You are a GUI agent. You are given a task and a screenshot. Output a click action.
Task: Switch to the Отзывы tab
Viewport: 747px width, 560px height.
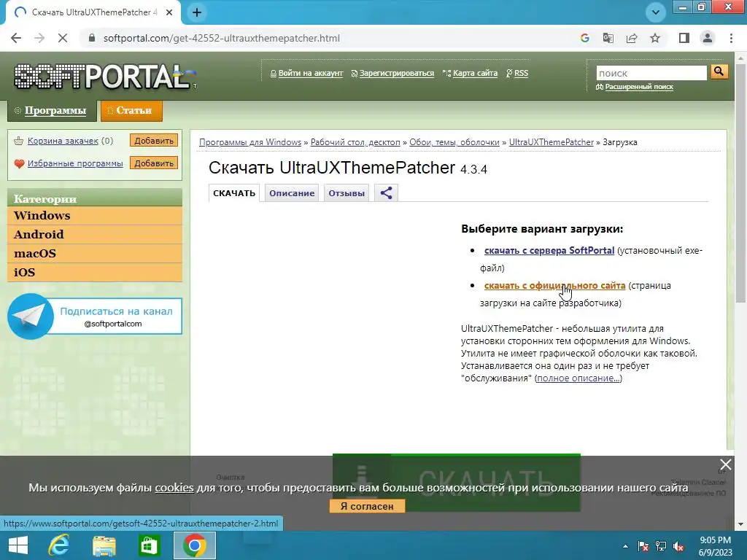coord(347,193)
